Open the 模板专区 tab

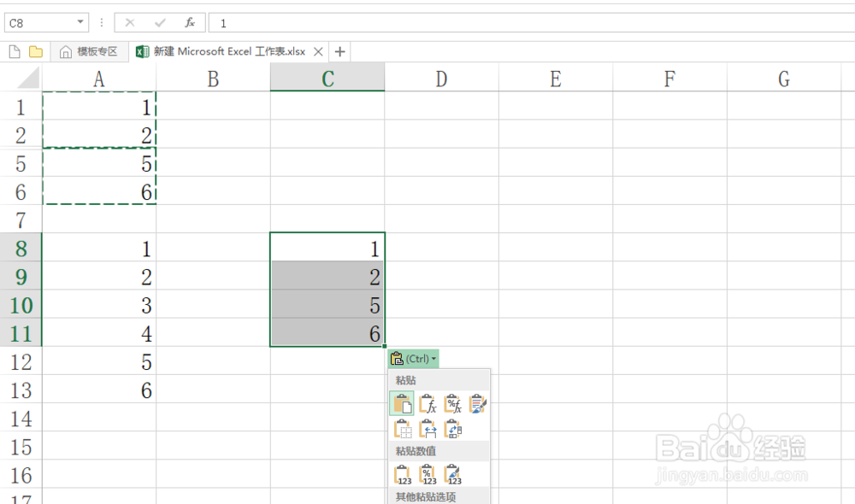[x=90, y=52]
